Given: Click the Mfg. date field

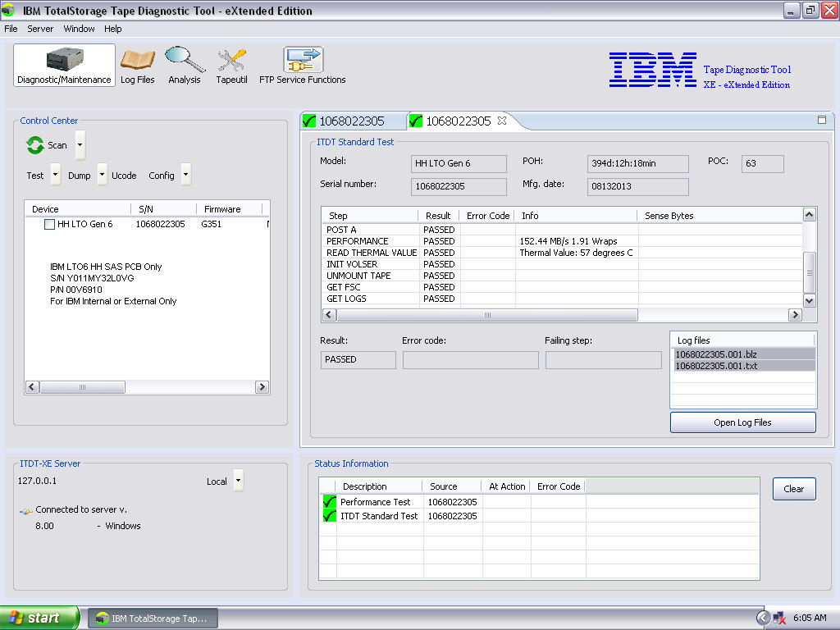Looking at the screenshot, I should [x=637, y=186].
